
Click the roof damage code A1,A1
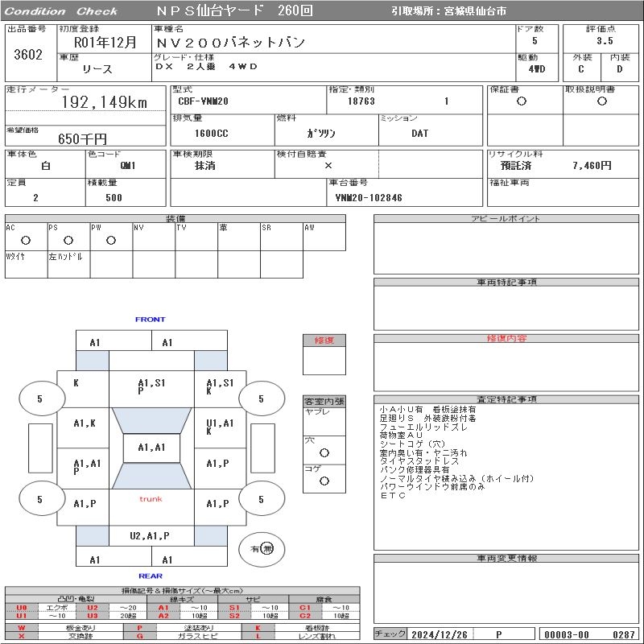[x=151, y=448]
